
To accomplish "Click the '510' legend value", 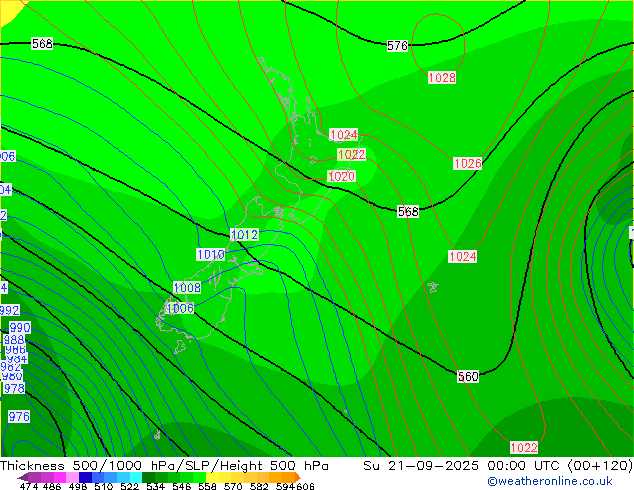I will pos(104,486).
